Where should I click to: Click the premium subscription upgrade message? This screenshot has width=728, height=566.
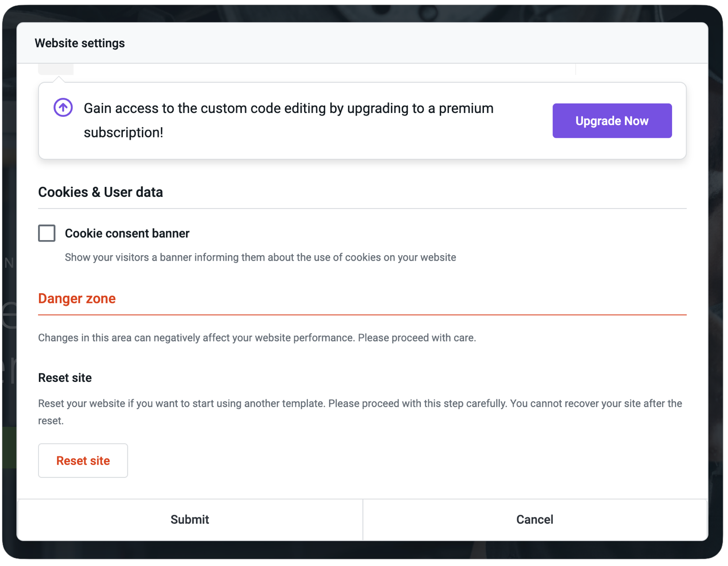coord(288,120)
